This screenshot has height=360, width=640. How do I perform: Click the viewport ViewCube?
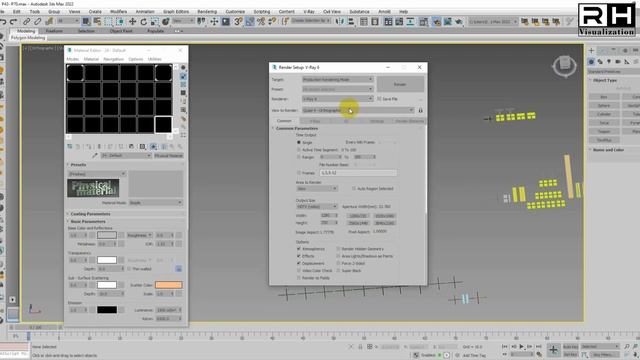click(x=564, y=65)
